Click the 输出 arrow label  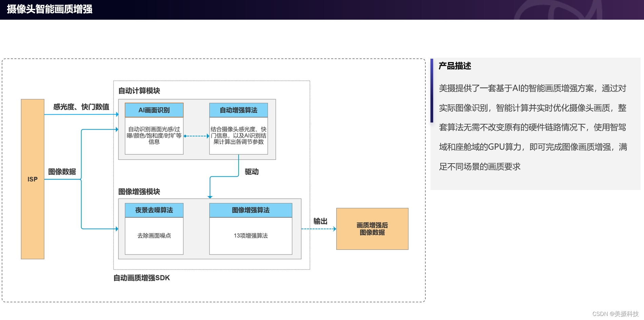pos(321,221)
